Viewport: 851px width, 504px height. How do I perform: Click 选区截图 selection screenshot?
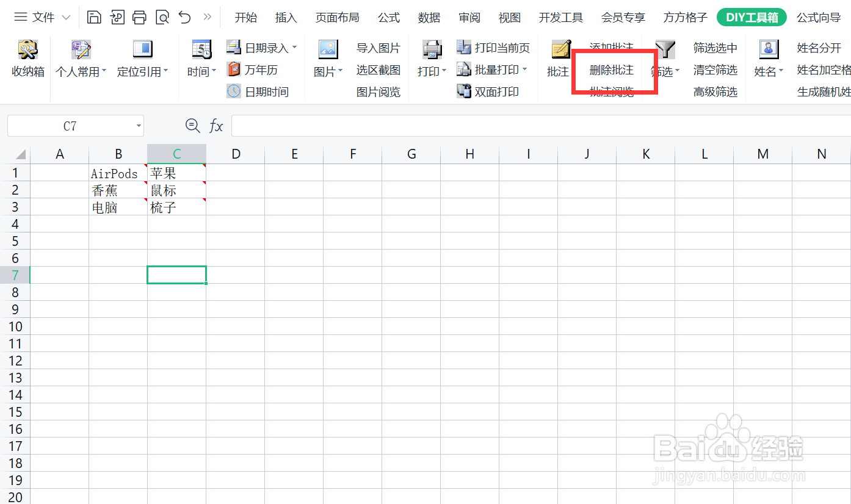tap(378, 70)
